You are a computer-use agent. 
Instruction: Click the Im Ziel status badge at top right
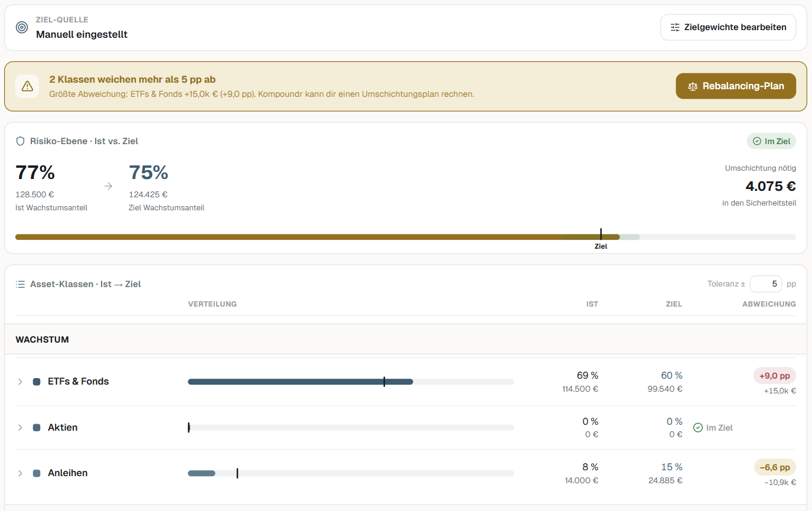pyautogui.click(x=771, y=141)
